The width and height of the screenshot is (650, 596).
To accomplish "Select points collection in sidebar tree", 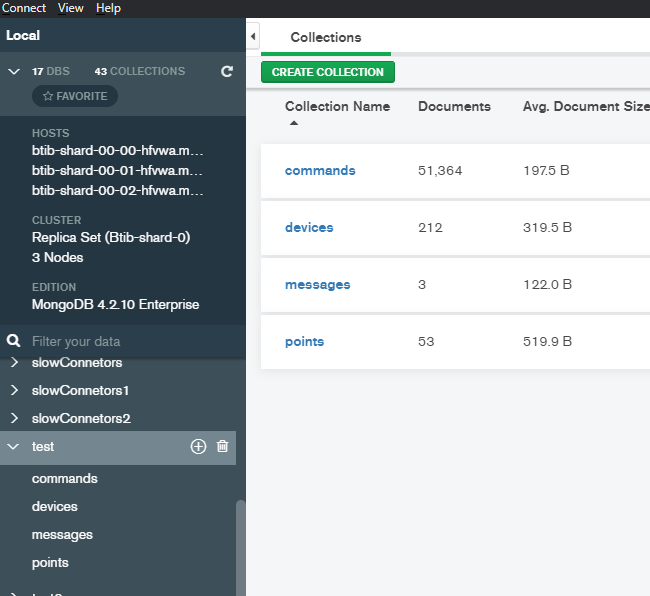I will 50,563.
